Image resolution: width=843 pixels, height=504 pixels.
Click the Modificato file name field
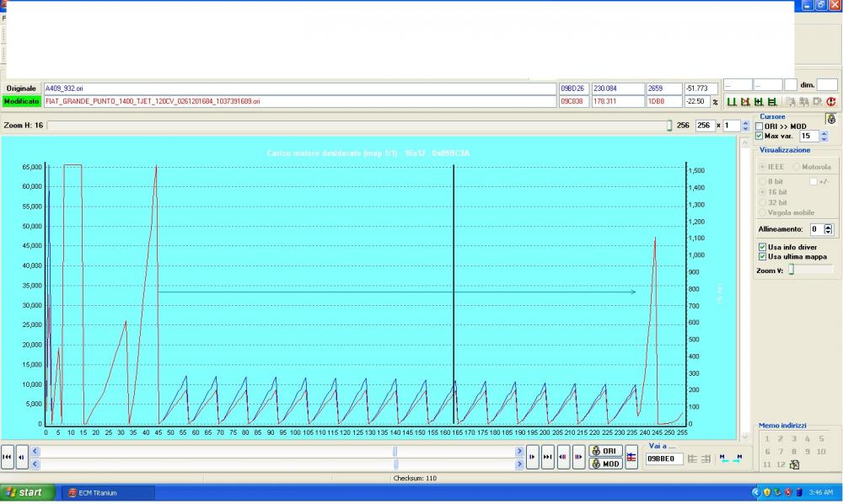pos(300,101)
